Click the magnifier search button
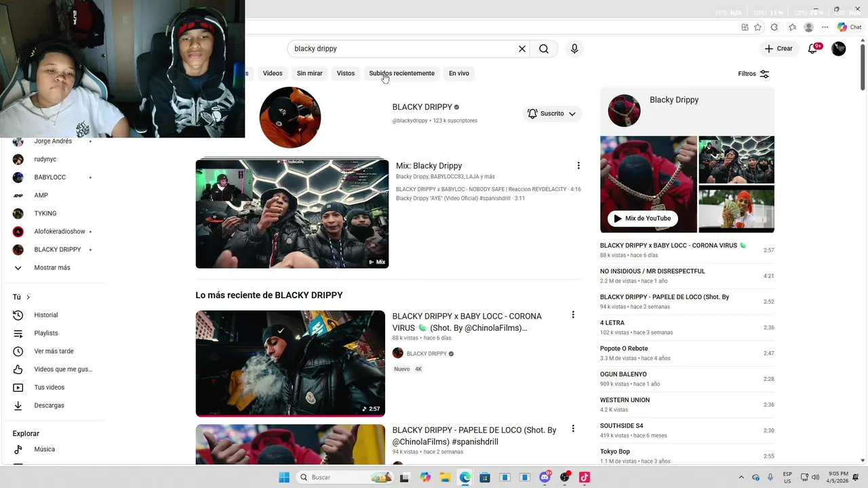The width and height of the screenshot is (868, 488). pos(544,49)
